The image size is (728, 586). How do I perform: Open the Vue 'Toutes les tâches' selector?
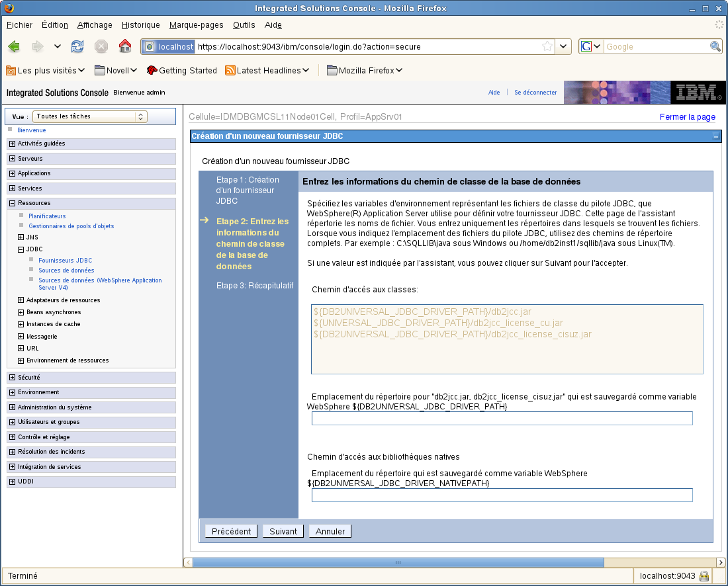89,116
